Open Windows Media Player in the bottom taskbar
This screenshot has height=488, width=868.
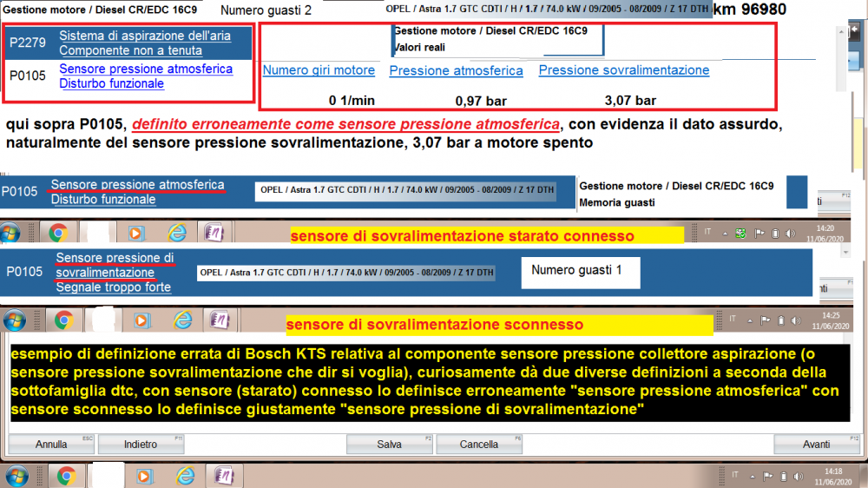pos(144,476)
